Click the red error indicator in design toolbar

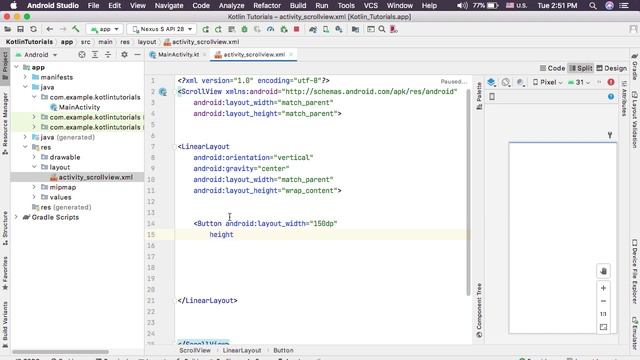coord(611,82)
